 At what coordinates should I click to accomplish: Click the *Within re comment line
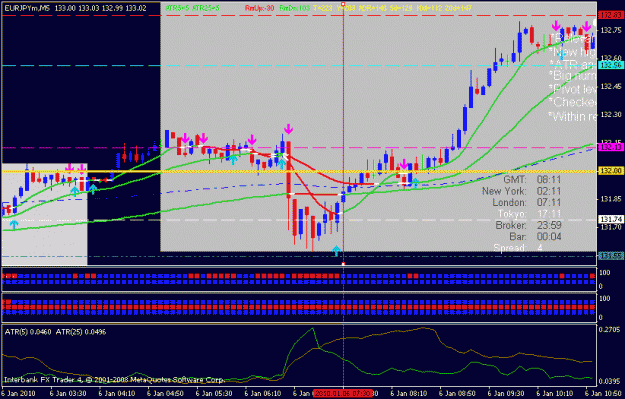[572, 116]
